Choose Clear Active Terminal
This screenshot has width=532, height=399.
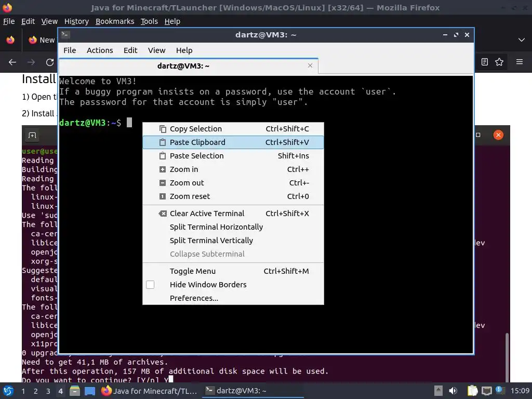(233, 214)
